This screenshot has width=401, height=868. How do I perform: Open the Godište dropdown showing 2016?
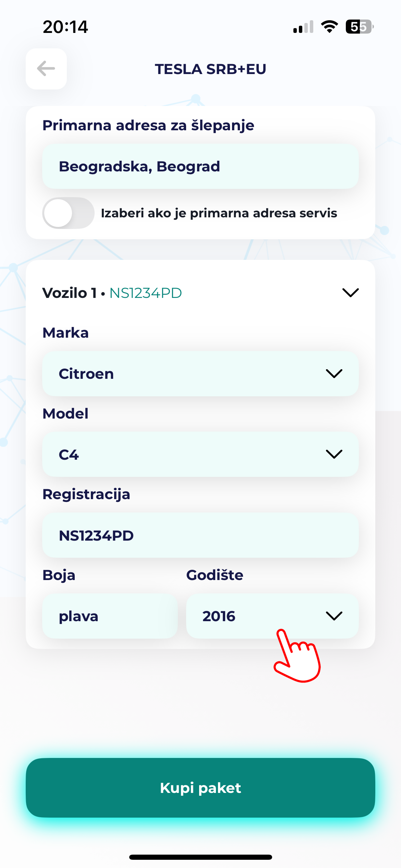point(272,616)
